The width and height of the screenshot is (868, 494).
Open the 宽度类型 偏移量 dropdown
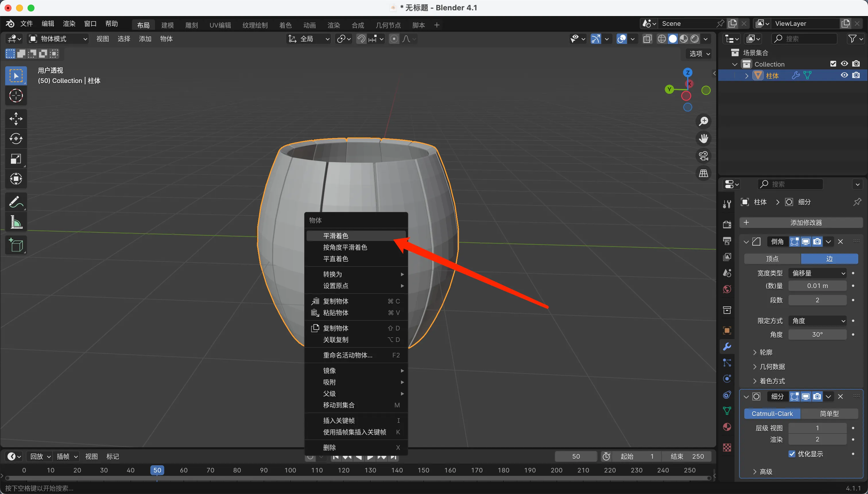(x=817, y=273)
